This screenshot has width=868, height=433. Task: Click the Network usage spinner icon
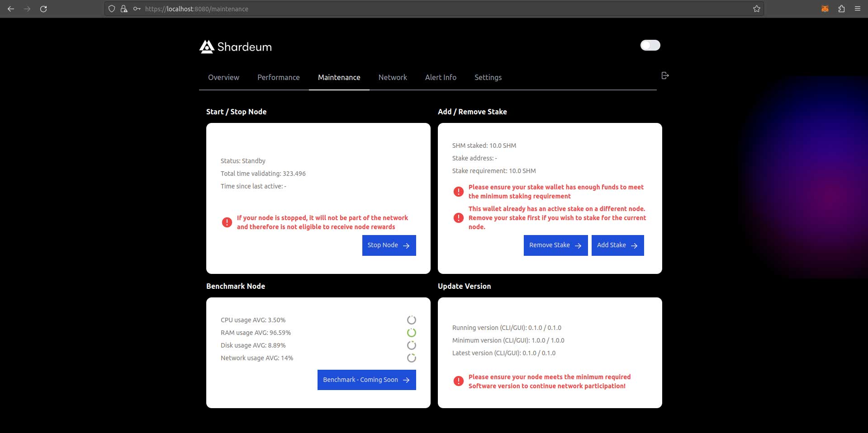click(411, 358)
